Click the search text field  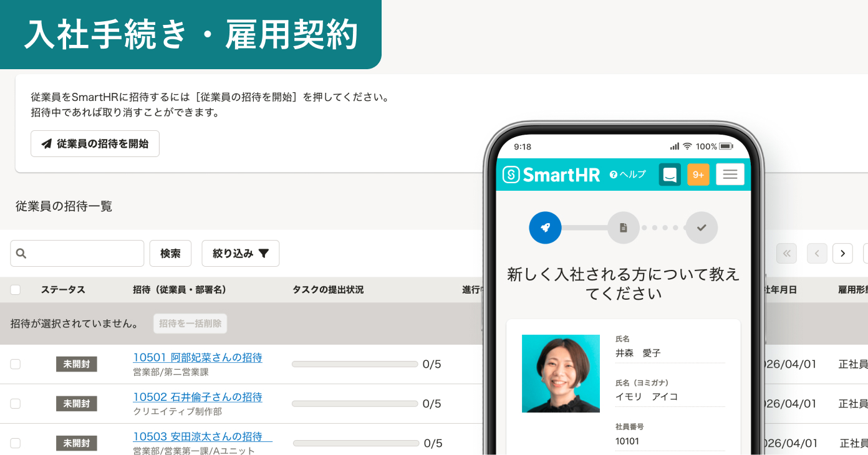(77, 254)
